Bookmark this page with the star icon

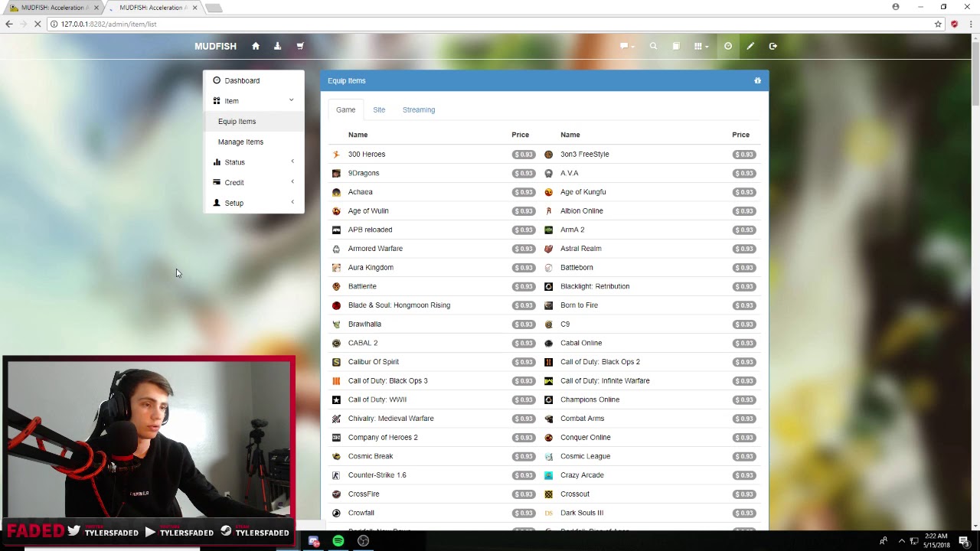938,24
